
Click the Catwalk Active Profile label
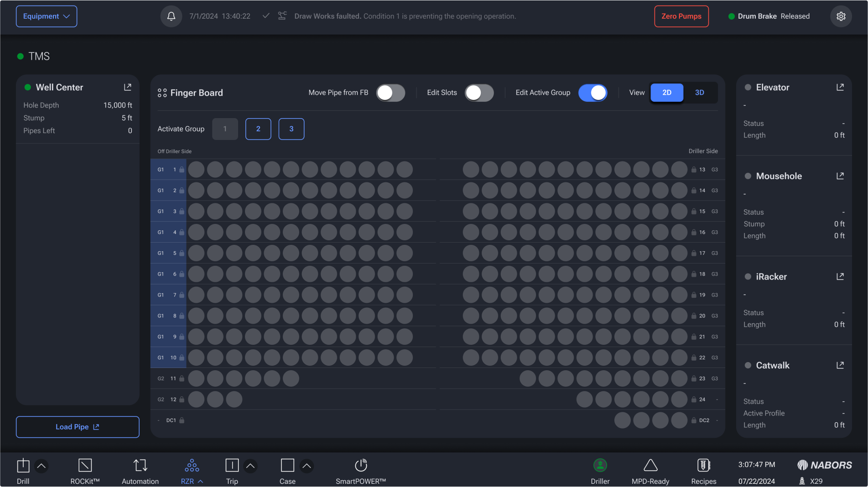(764, 414)
